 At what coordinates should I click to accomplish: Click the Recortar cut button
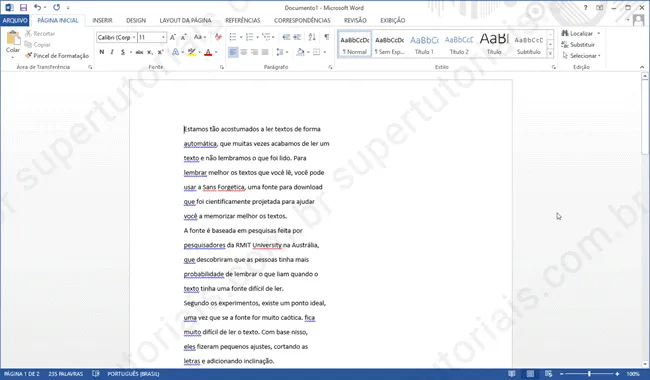pyautogui.click(x=40, y=34)
